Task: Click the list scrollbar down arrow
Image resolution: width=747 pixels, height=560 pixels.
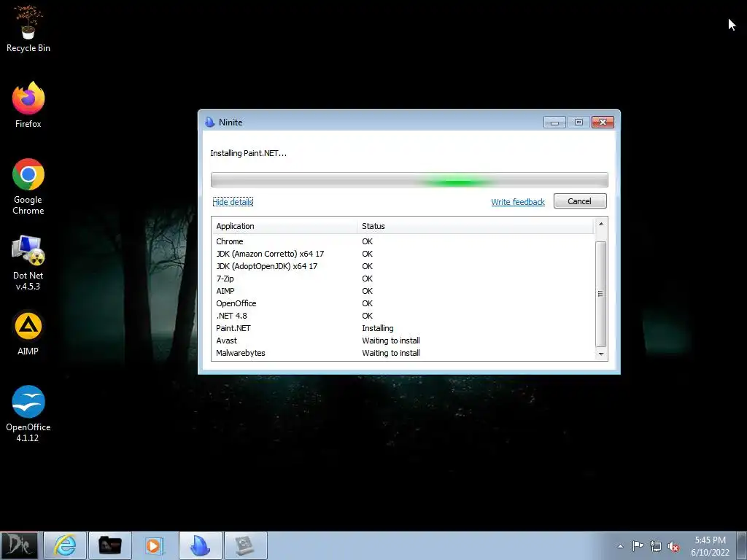Action: [x=601, y=354]
